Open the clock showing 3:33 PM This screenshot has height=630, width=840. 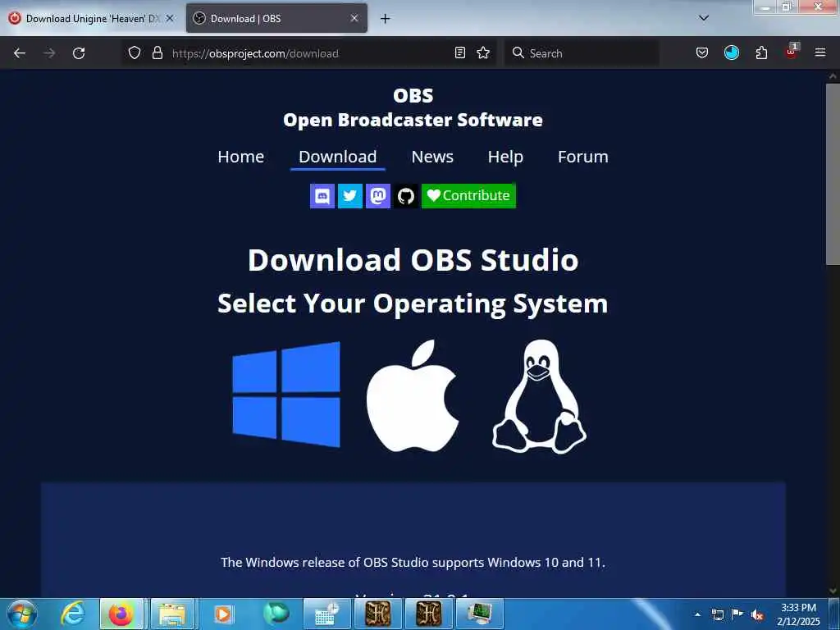[798, 614]
